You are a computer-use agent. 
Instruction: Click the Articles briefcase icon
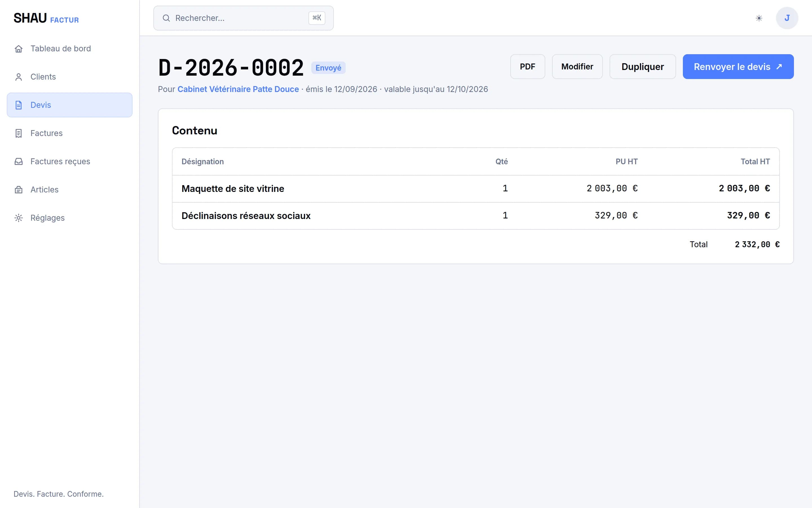click(18, 190)
